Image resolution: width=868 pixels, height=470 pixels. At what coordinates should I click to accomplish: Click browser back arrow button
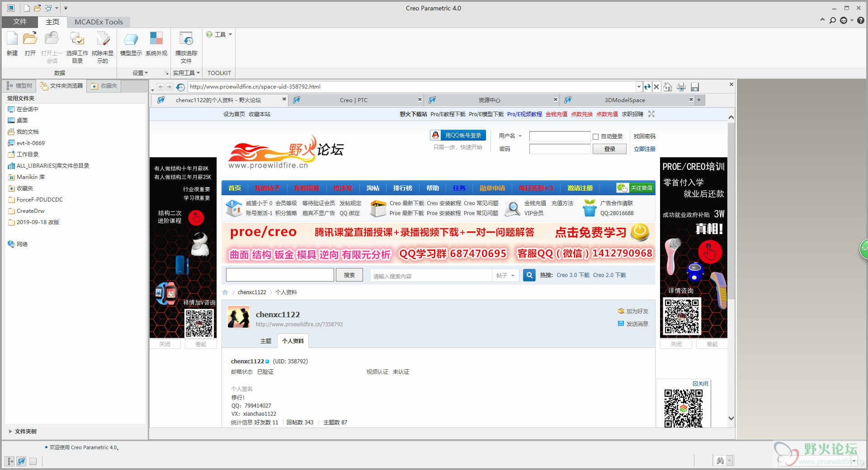(160, 87)
